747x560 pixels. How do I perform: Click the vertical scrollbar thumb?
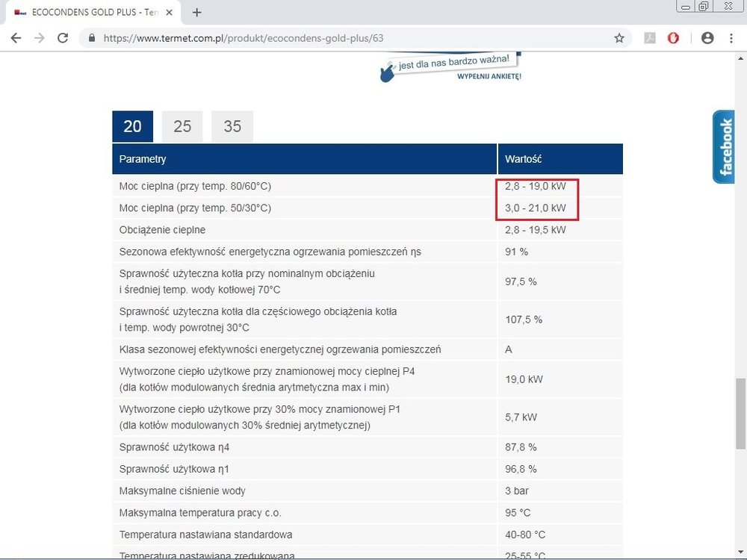[740, 413]
